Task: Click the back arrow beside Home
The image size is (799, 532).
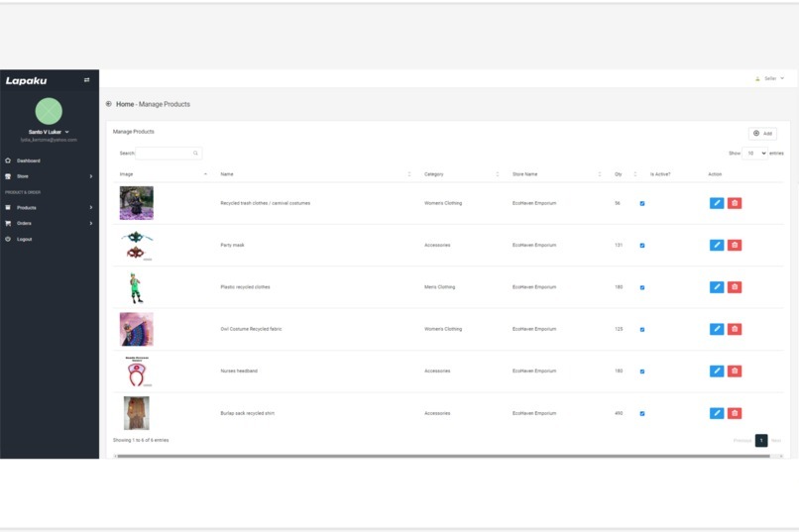Action: 108,104
